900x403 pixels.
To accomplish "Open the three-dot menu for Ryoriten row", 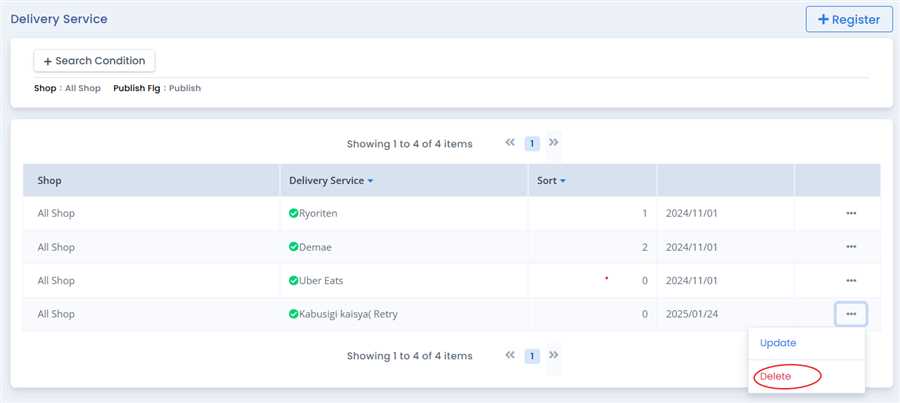I will point(850,213).
